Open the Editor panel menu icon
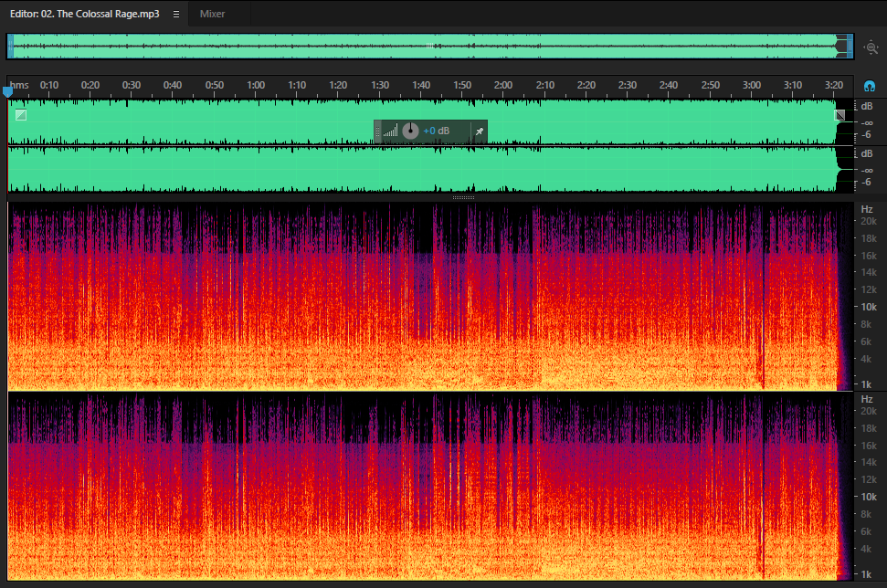 176,14
